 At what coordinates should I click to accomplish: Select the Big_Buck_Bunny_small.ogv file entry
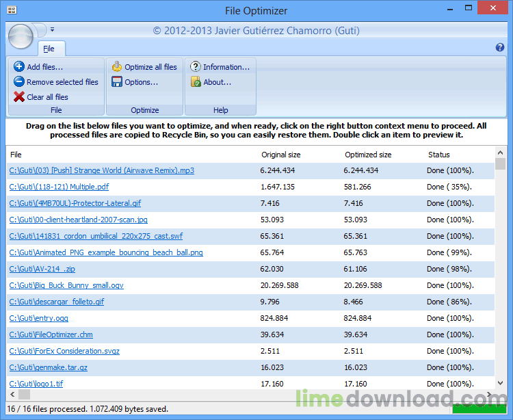coord(66,285)
